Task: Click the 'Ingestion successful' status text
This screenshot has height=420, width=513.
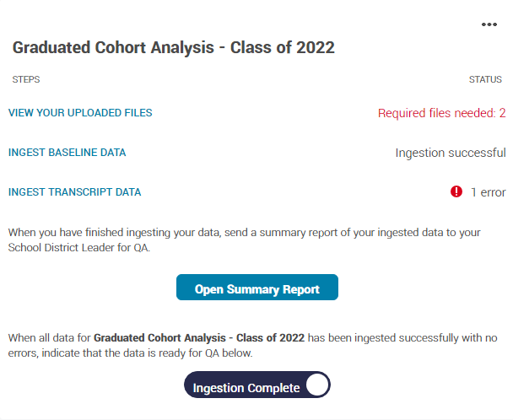Action: [451, 153]
